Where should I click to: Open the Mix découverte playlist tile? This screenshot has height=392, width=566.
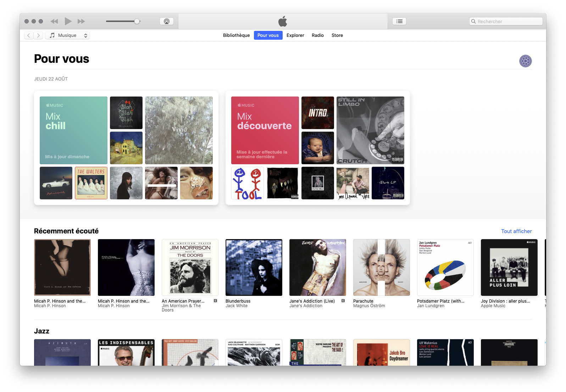(x=265, y=130)
